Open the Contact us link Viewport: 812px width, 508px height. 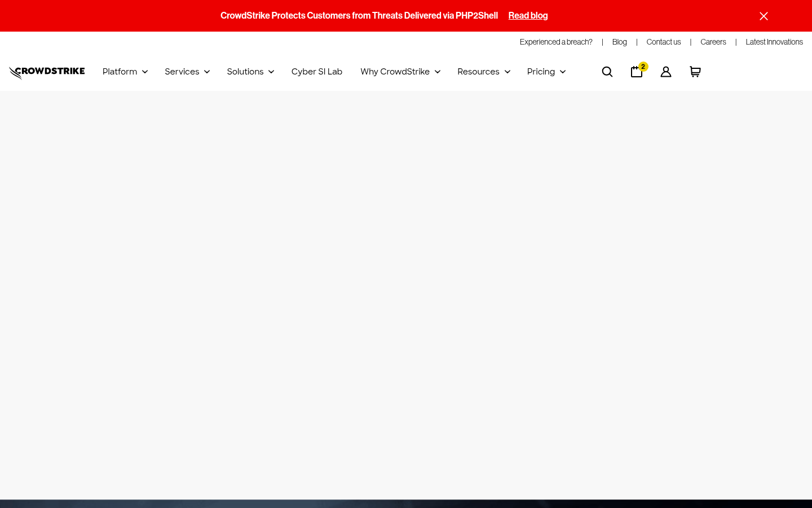[664, 42]
